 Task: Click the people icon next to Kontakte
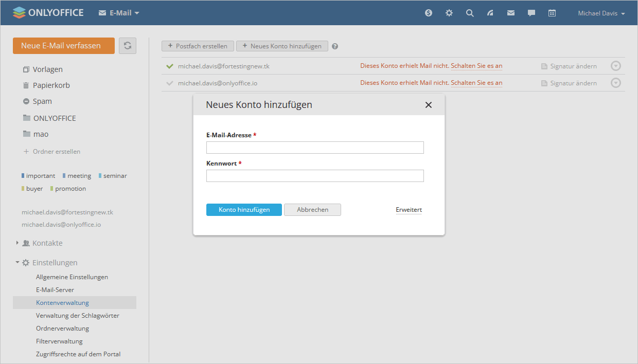26,243
